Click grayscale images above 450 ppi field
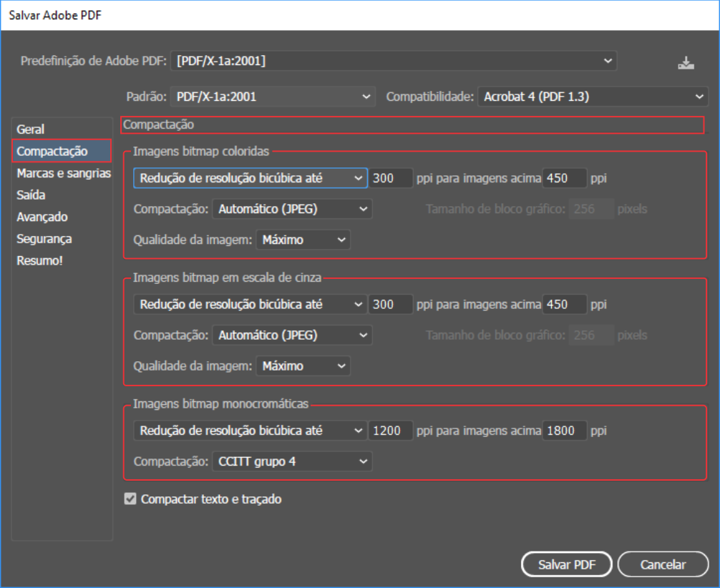Viewport: 720px width, 588px height. click(565, 304)
